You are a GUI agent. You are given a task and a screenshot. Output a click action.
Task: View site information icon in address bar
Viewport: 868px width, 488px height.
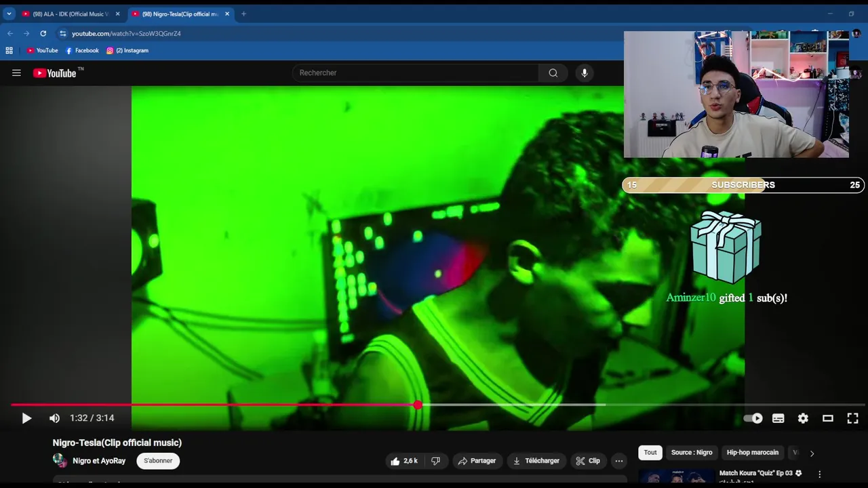point(63,33)
